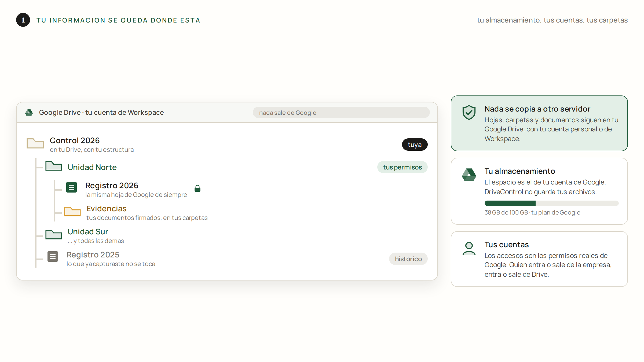Click 'Hojas, carpetas y documentos' description text
Viewport: 644px width, 362px height.
click(551, 129)
